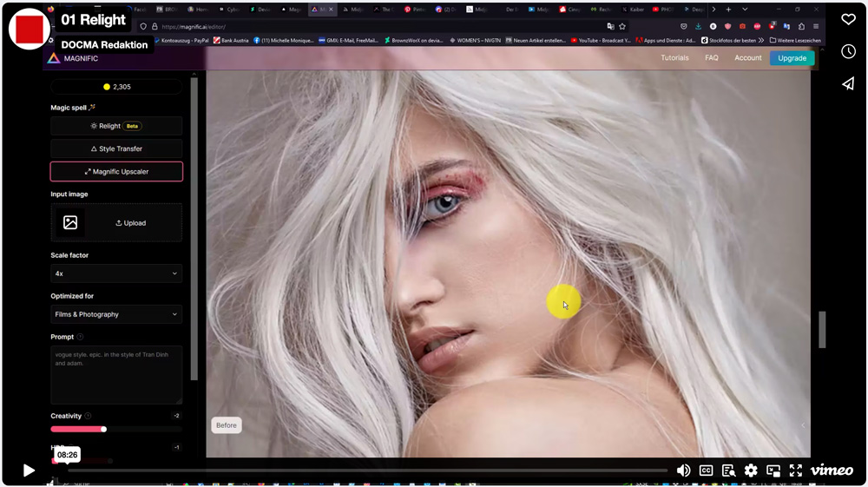
Task: Click the speaker volume icon
Action: coord(683,471)
